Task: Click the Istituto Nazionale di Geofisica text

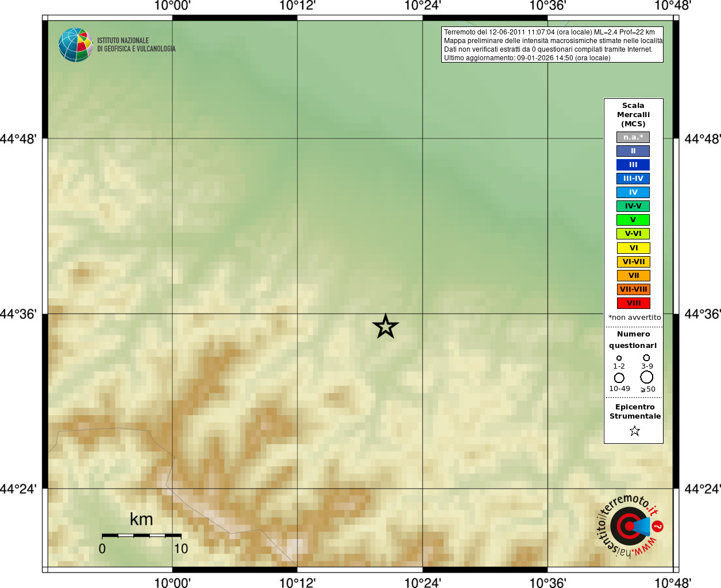Action: click(136, 45)
